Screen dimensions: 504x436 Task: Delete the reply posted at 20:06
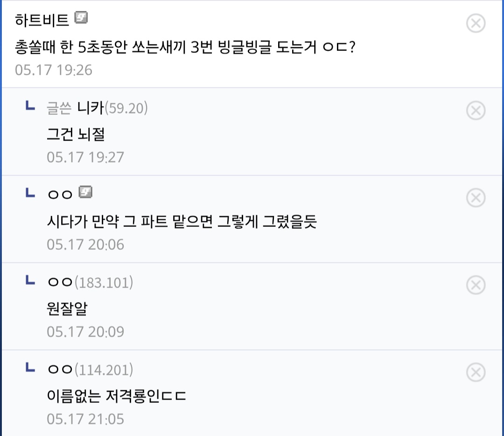[x=476, y=198]
